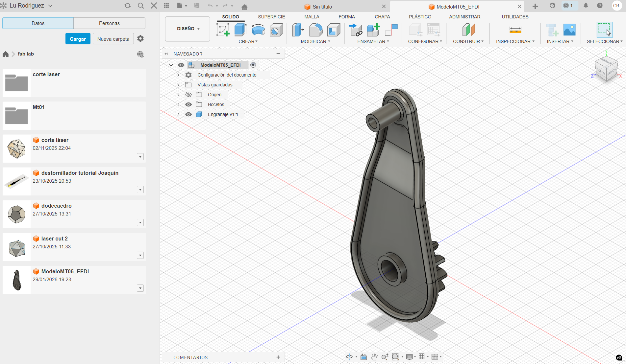Viewport: 626px width, 364px height.
Task: Open the dropdown for dodecaedro file
Action: point(140,223)
